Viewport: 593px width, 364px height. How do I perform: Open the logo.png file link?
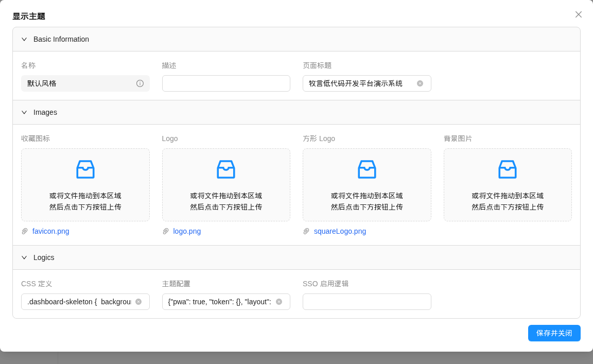(187, 231)
